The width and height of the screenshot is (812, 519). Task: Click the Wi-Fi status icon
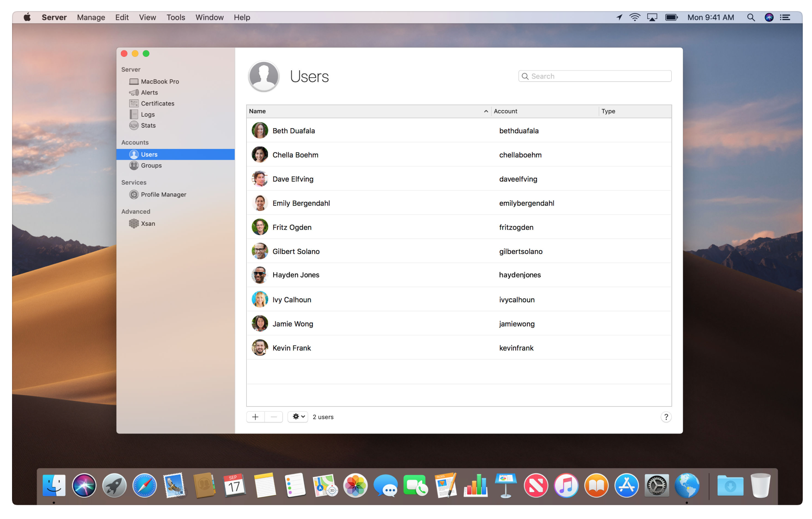pyautogui.click(x=635, y=17)
